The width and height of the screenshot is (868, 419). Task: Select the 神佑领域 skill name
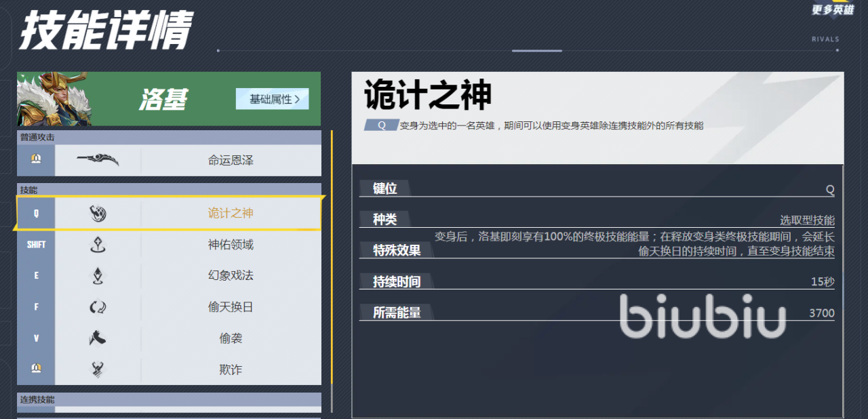231,245
